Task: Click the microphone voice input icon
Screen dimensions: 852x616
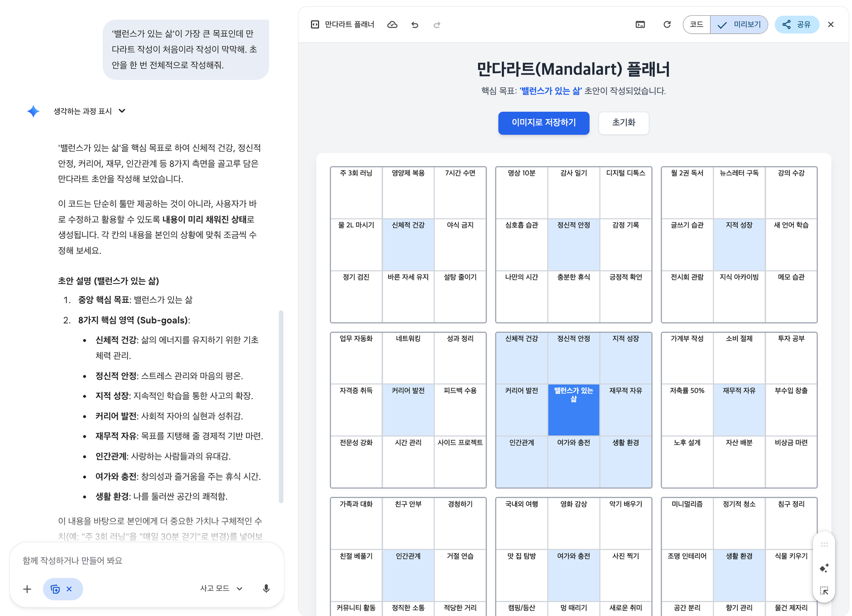Action: (x=266, y=589)
